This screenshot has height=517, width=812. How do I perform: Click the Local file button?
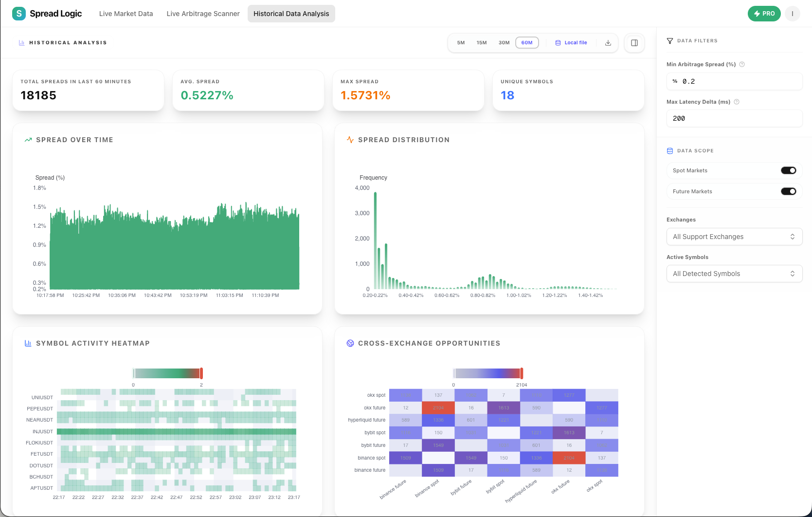572,42
